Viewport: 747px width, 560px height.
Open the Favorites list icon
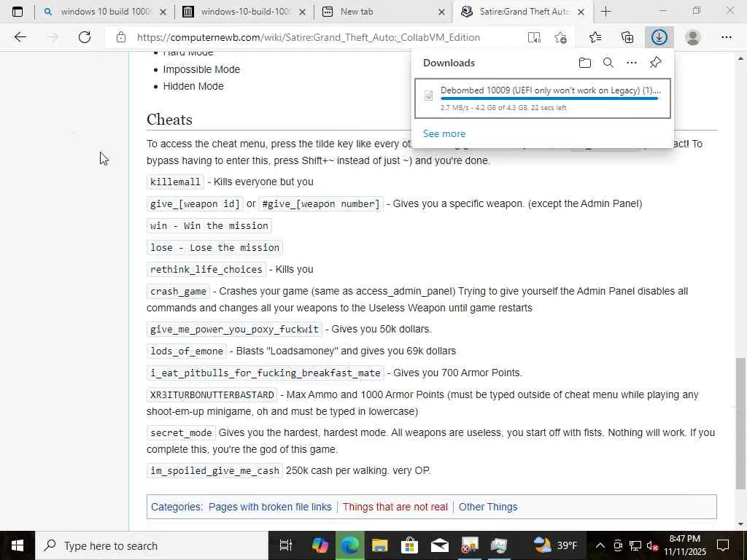tap(595, 37)
